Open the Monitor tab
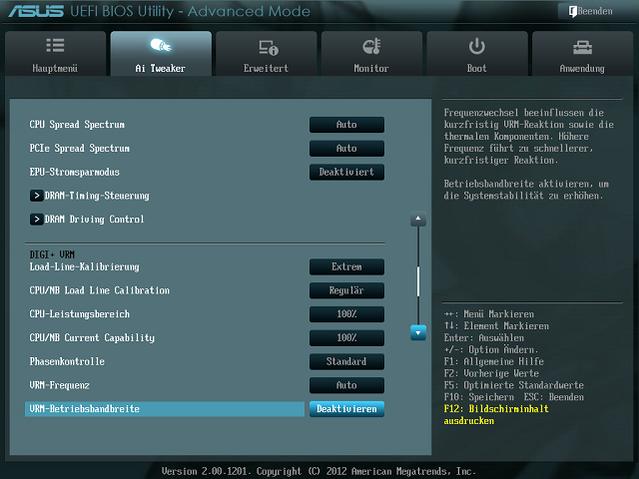Screen dimensions: 639x479 pos(372,53)
